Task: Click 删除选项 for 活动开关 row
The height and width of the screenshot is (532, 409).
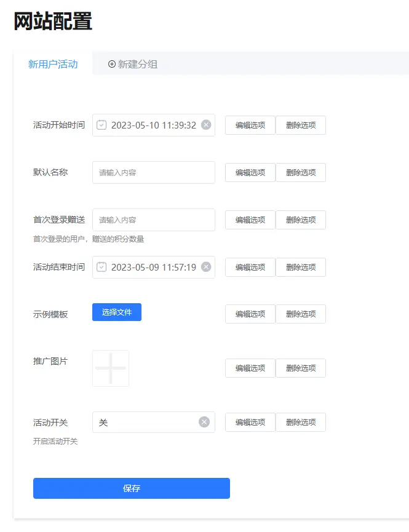Action: coord(301,423)
